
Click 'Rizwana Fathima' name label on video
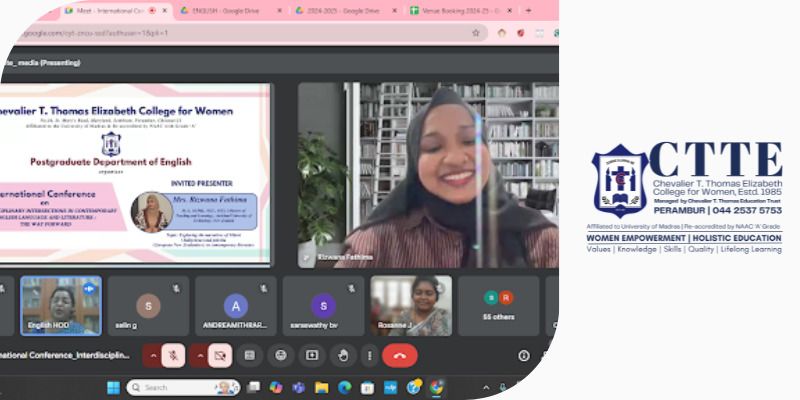click(345, 257)
